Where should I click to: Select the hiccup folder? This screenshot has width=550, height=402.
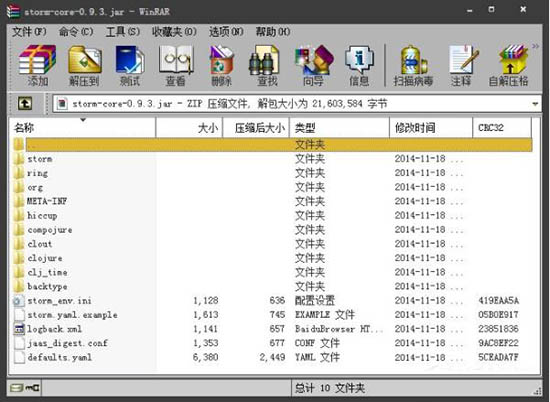[x=42, y=215]
